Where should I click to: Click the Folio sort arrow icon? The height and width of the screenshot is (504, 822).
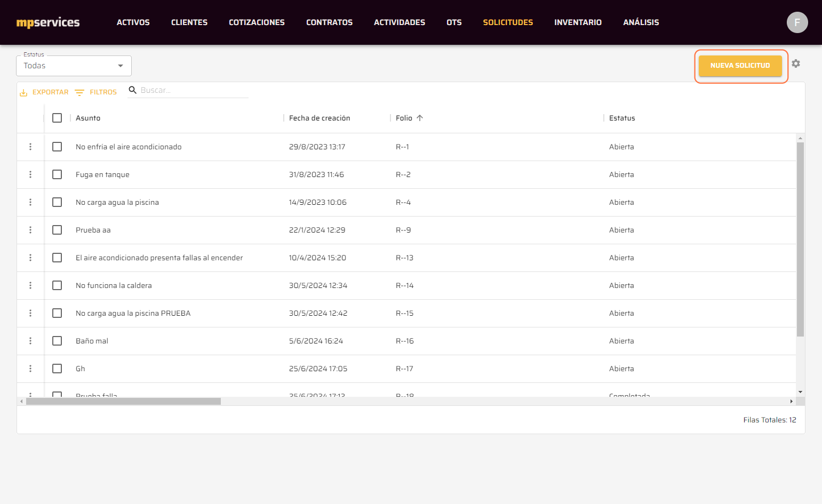pyautogui.click(x=420, y=118)
